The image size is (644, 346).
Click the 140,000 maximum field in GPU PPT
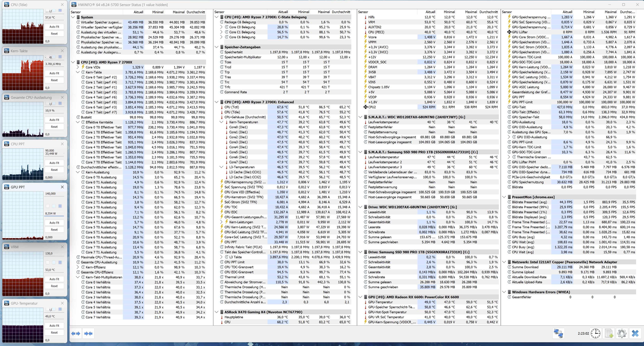tap(54, 193)
